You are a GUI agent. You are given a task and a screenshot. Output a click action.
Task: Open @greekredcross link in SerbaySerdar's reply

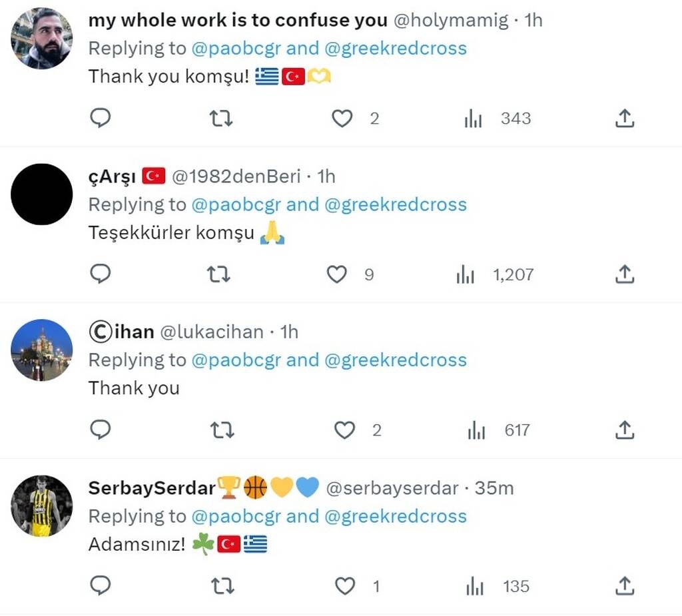396,516
